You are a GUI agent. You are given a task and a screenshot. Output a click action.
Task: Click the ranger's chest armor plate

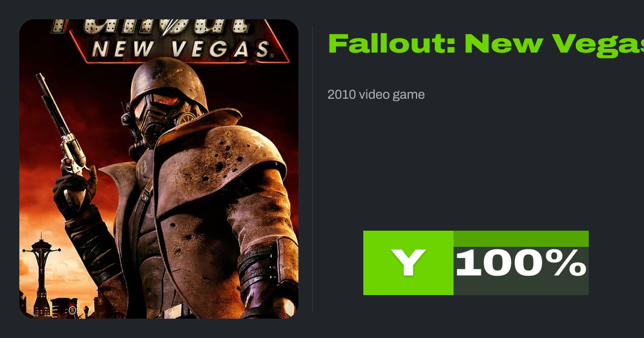coord(199,236)
